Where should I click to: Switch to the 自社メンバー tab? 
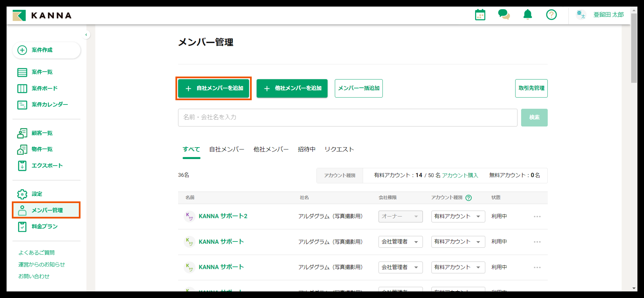[x=227, y=149]
